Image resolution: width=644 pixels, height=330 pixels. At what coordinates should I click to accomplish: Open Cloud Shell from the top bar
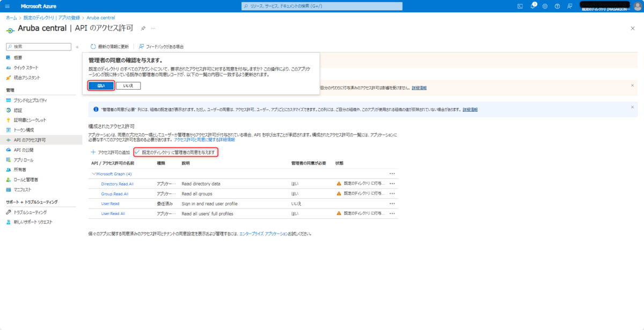(x=519, y=6)
